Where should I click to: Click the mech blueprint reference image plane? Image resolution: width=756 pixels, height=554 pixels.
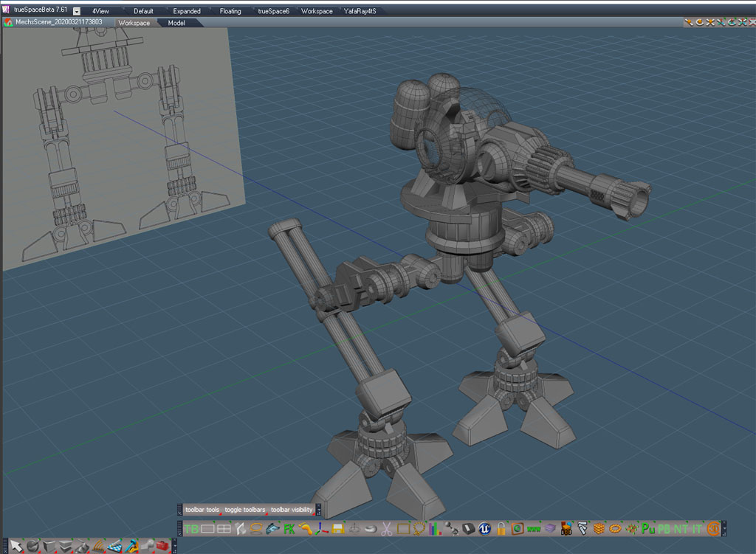(124, 145)
